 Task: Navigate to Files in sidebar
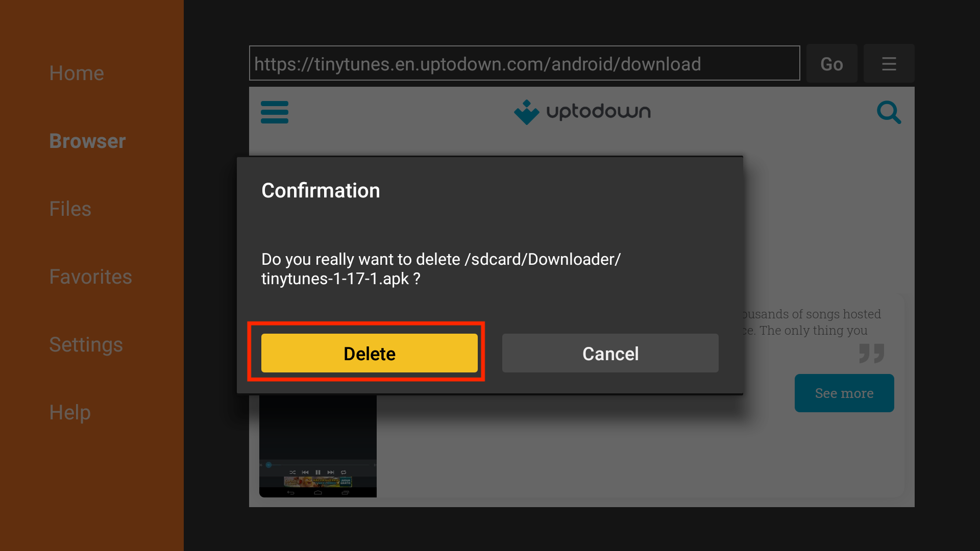(70, 209)
